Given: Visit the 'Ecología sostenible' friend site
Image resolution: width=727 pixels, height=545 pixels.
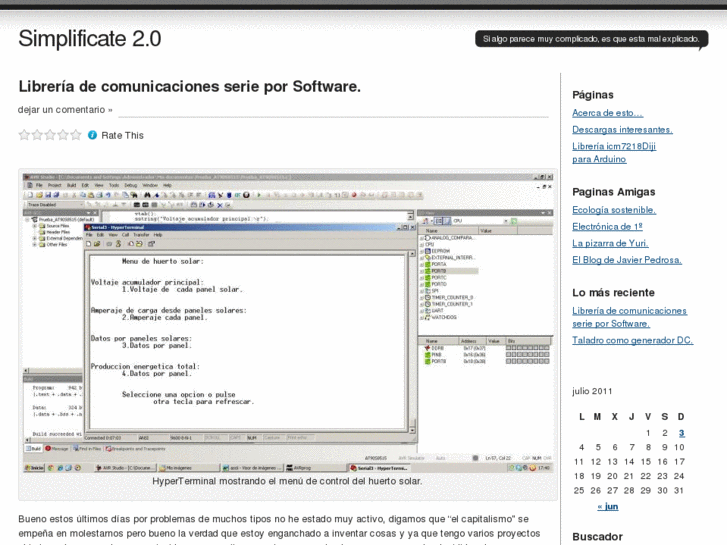Looking at the screenshot, I should (614, 210).
